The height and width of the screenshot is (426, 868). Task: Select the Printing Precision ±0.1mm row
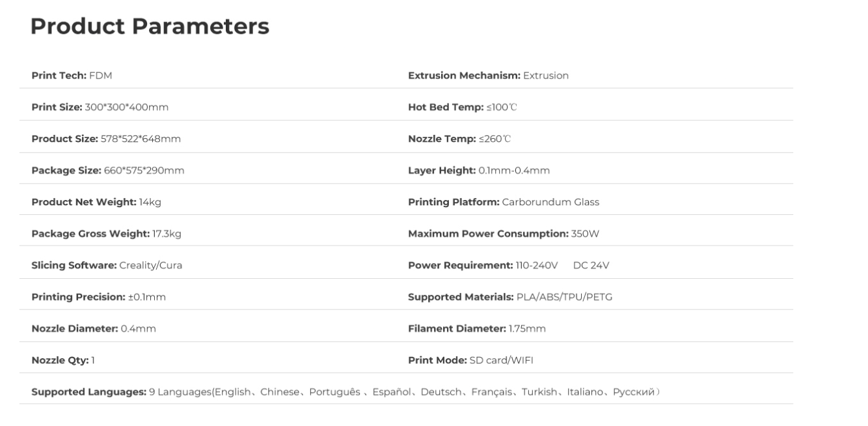coord(99,297)
